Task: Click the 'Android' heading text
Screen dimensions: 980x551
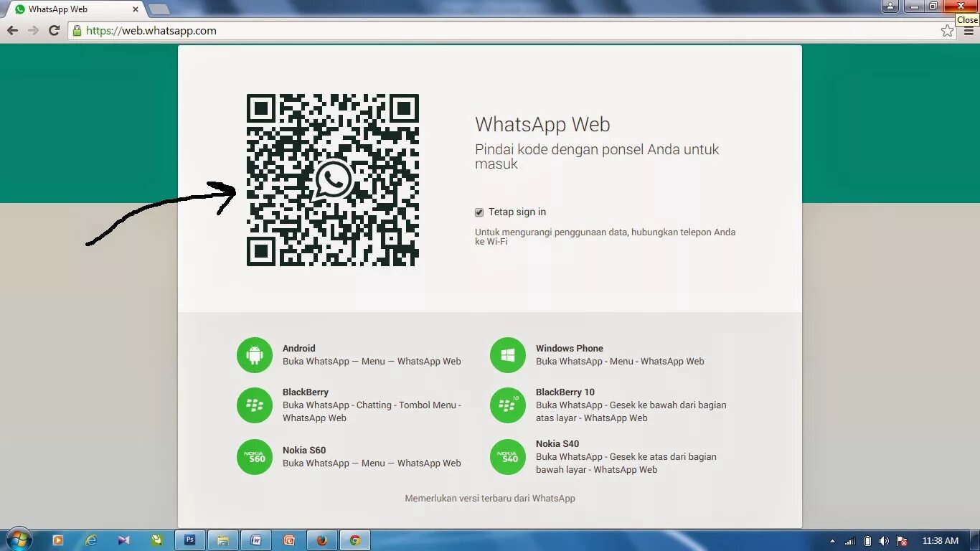Action: click(x=298, y=348)
